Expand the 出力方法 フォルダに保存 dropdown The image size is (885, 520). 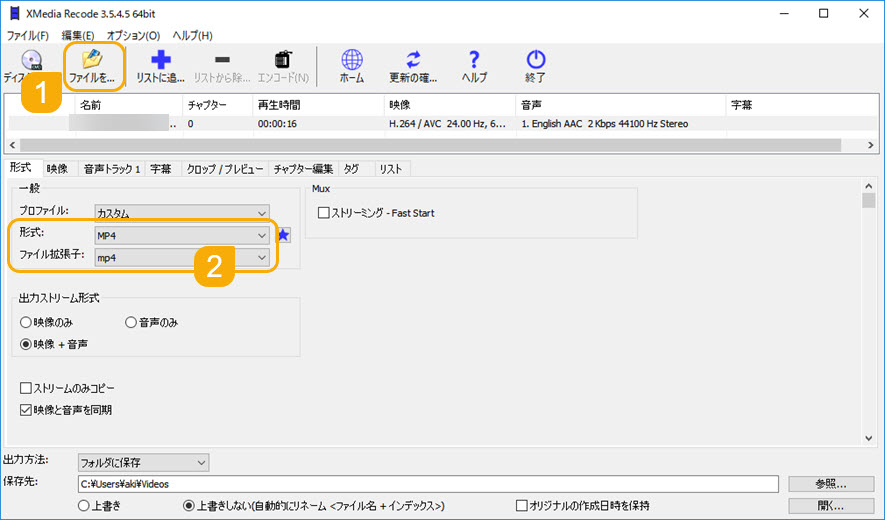[143, 462]
